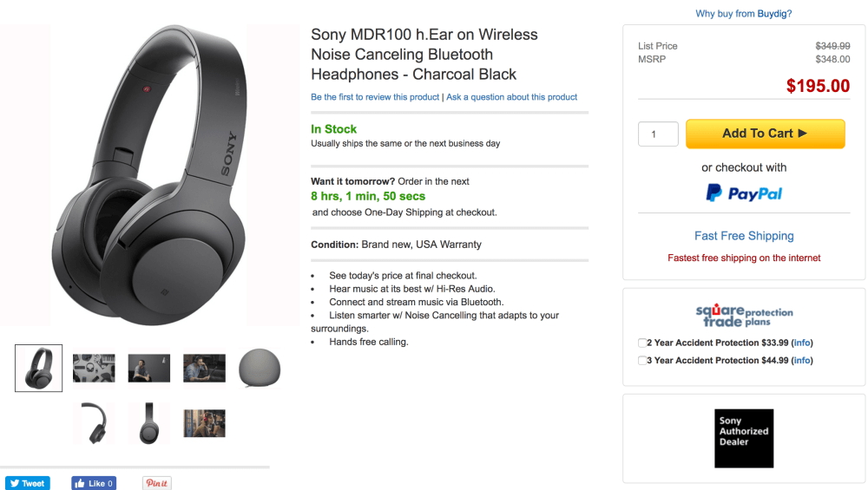Click the Sony Authorized Dealer badge

[x=744, y=438]
